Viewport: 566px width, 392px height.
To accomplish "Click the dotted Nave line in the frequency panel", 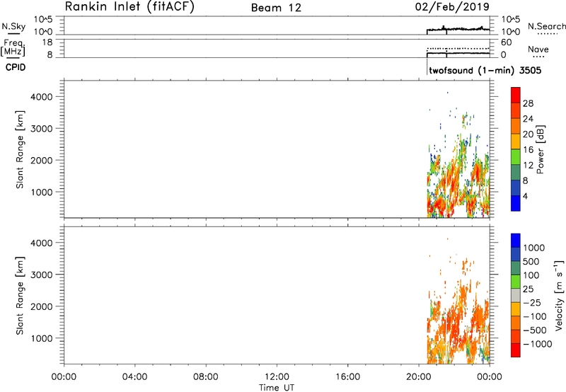I will tap(458, 48).
